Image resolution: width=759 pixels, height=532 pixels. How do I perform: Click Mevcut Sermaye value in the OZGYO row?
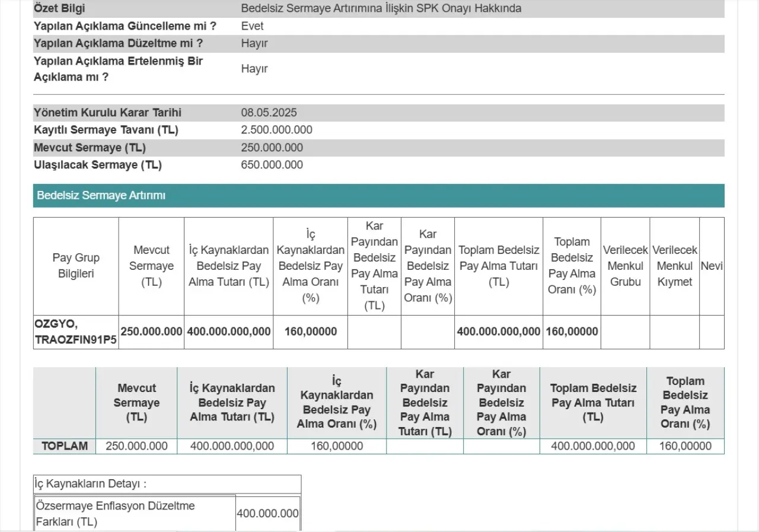[151, 332]
